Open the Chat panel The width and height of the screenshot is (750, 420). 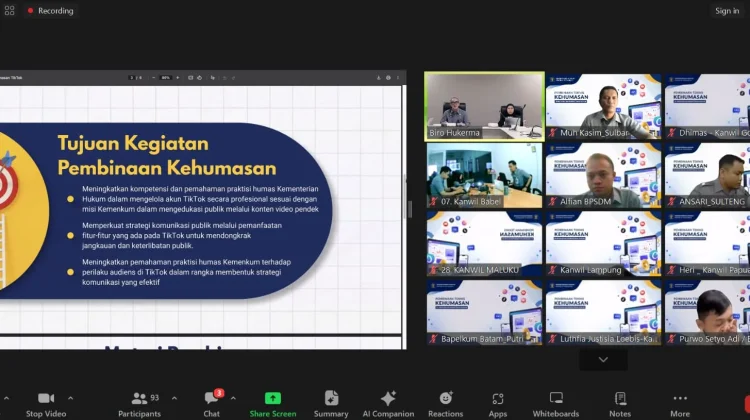point(211,404)
